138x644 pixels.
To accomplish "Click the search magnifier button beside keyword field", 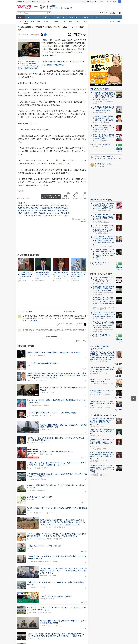I will 49,13.
